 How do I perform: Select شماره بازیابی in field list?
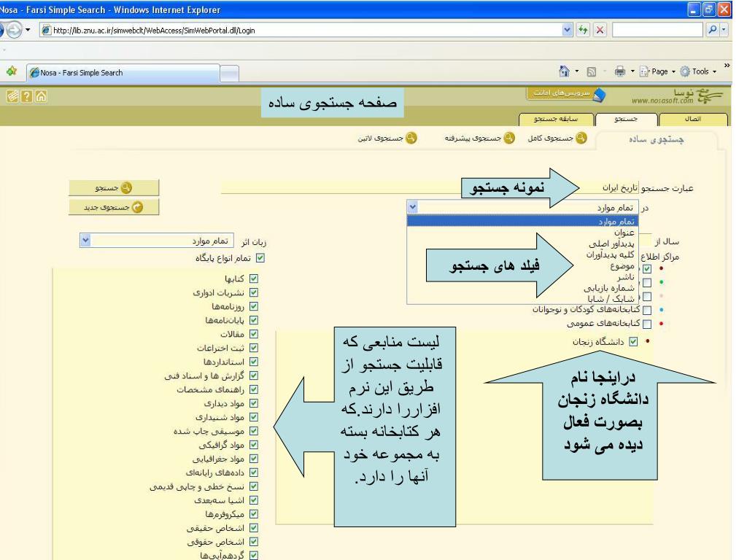point(522,287)
